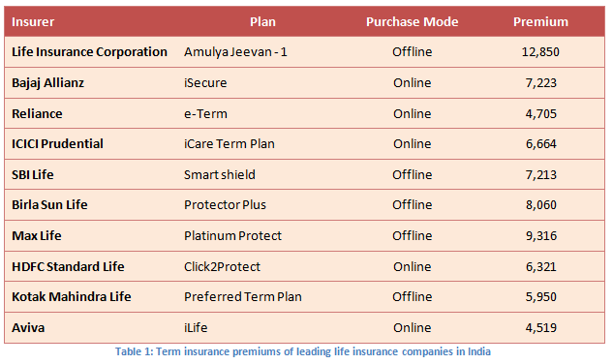613x364 pixels.
Task: Select the Reliance insurer cell
Action: click(x=37, y=114)
